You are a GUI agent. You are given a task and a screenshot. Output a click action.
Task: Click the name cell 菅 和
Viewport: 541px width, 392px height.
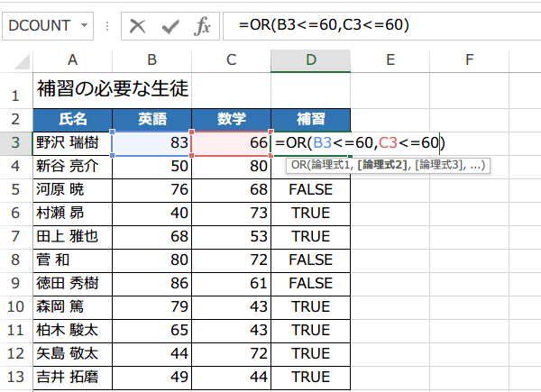click(72, 260)
